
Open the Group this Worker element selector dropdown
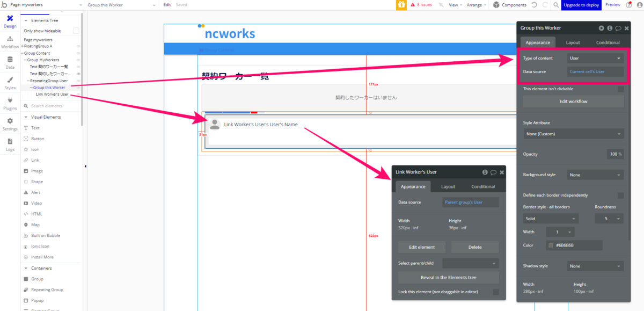point(123,5)
